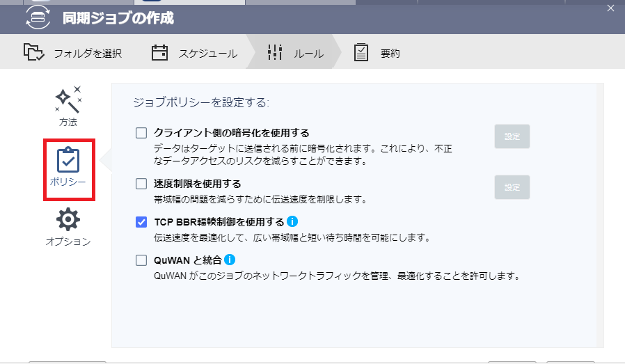Click the document icon of 要約 step

pyautogui.click(x=361, y=53)
